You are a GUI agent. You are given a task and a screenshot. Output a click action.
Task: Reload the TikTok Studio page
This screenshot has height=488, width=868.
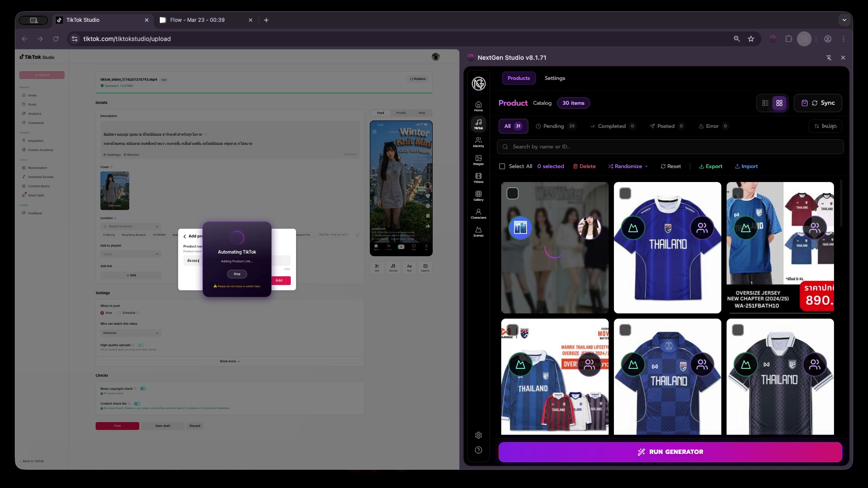[56, 39]
